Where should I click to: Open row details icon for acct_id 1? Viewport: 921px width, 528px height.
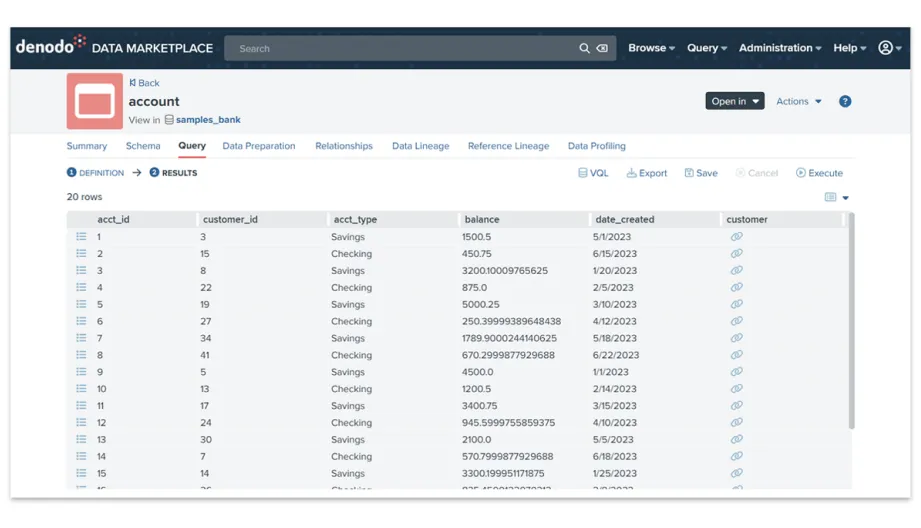(81, 237)
